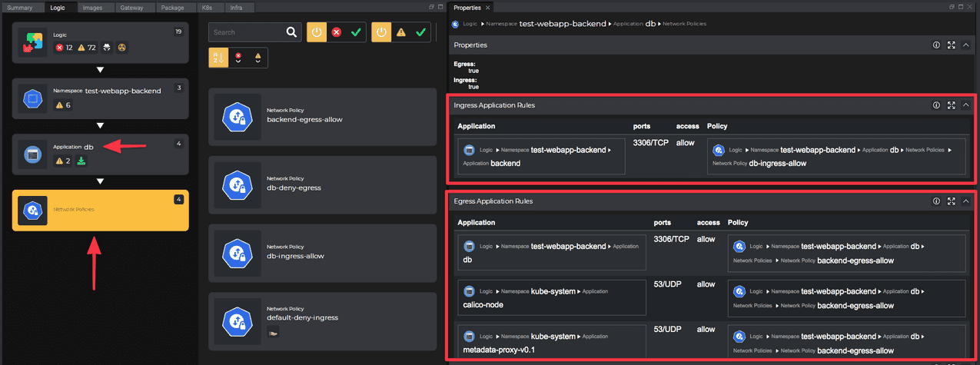
Task: Collapse the Properties section with chevron
Action: tap(966, 45)
